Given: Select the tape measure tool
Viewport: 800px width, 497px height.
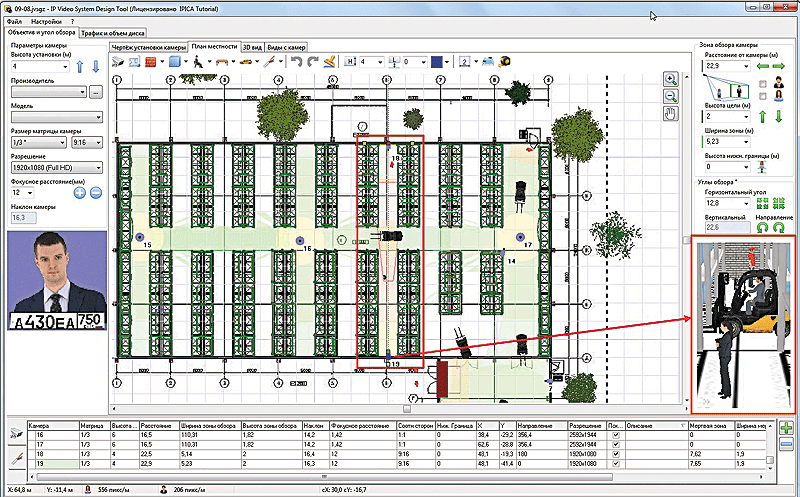Looking at the screenshot, I should (504, 62).
